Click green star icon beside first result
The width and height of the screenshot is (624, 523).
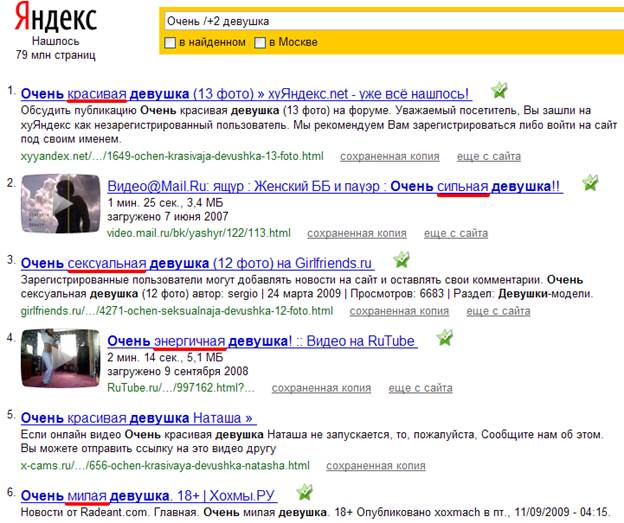(x=496, y=89)
